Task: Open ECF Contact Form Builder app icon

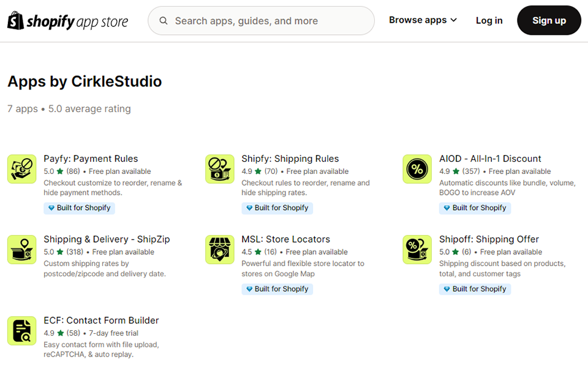Action: 22,331
